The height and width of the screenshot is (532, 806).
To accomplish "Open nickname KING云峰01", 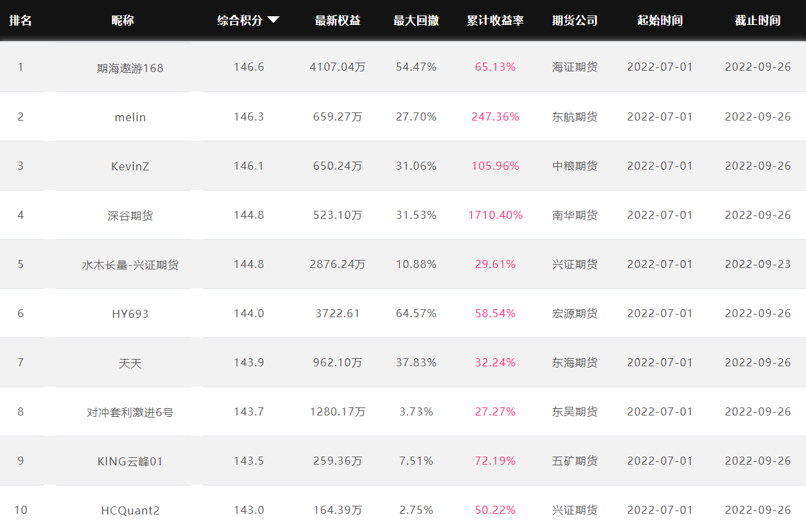I will tap(130, 461).
